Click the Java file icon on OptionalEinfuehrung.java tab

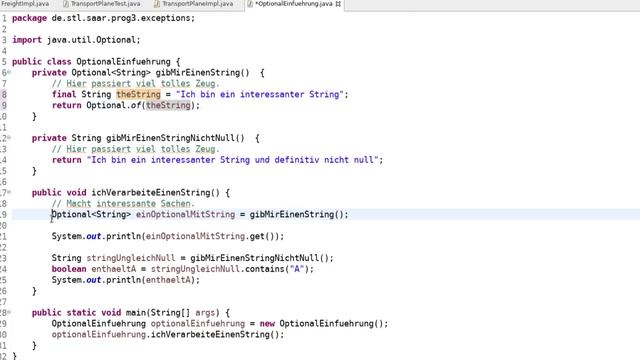[250, 4]
